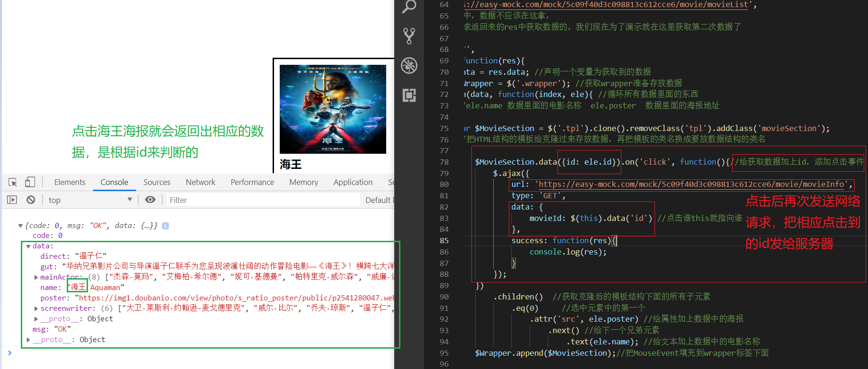Click the movieId: $(this).data('id') line
Image resolution: width=868 pixels, height=369 pixels.
(591, 218)
